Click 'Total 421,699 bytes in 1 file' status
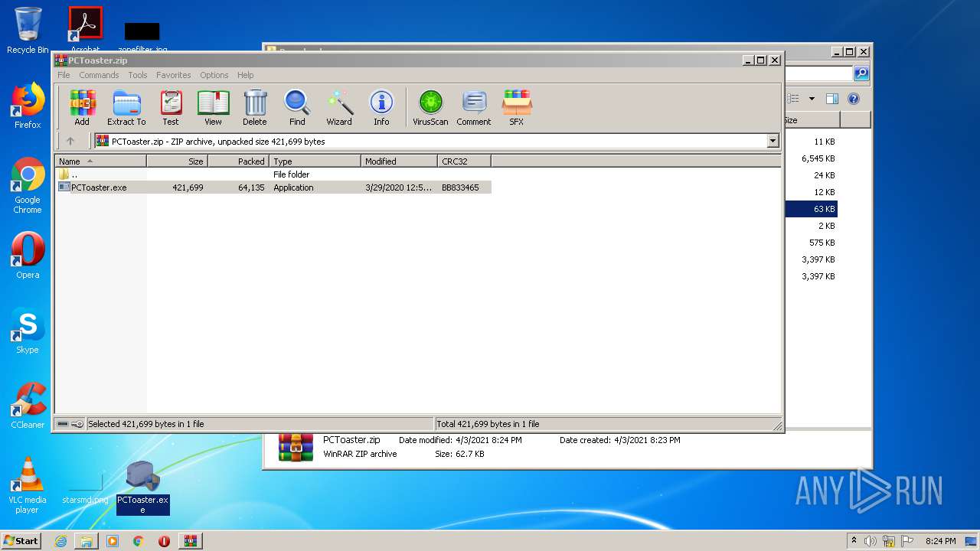The height and width of the screenshot is (551, 980). [x=487, y=424]
